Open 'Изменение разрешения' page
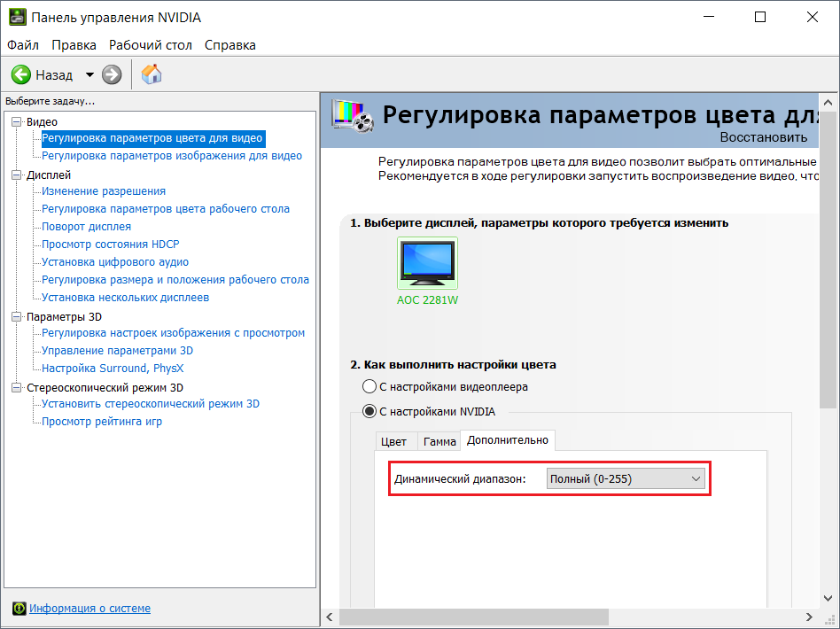This screenshot has height=629, width=840. 104,190
